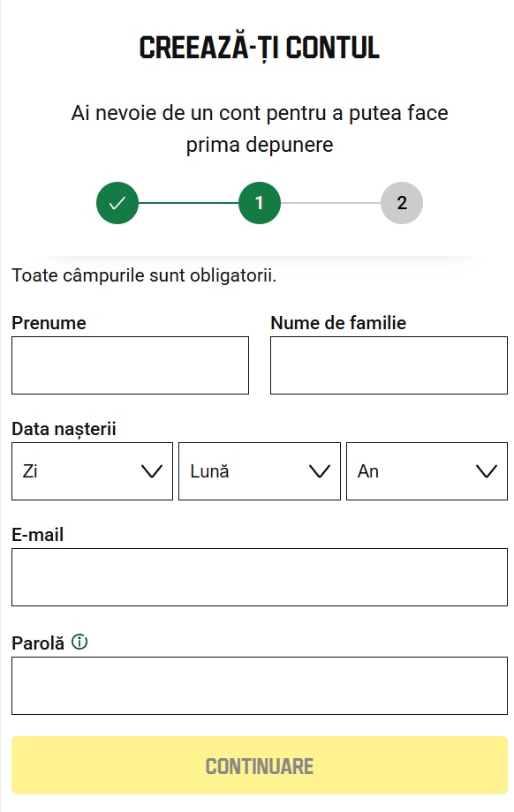Expand the Lună month dropdown
The height and width of the screenshot is (812, 514).
[259, 471]
